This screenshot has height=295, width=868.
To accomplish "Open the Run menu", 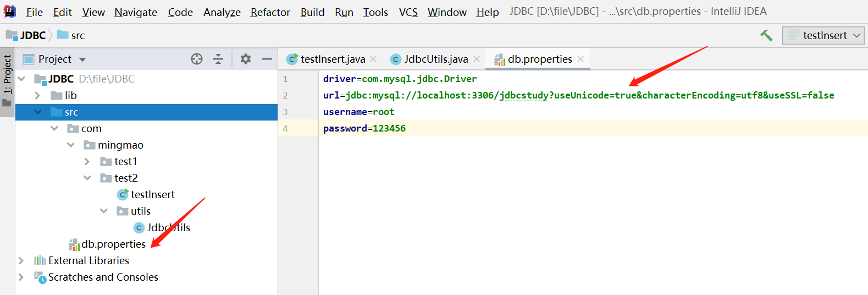I will pyautogui.click(x=344, y=12).
